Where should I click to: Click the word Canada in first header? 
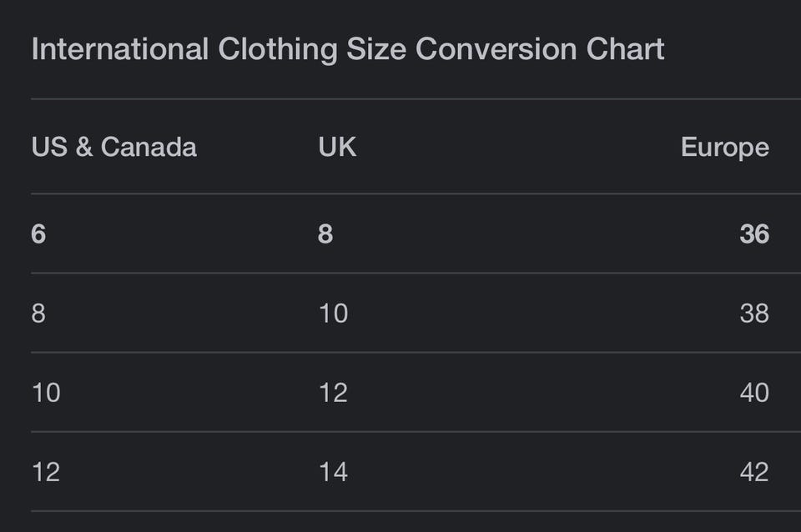tap(149, 148)
